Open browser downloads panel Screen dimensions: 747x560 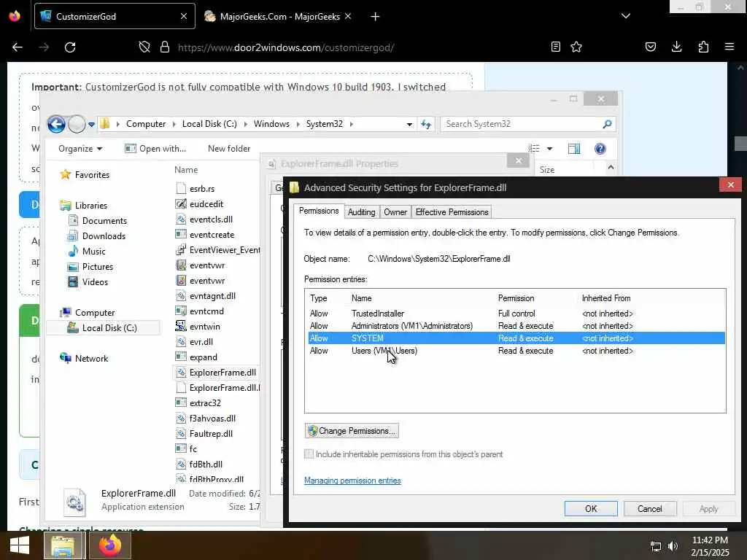pos(677,47)
